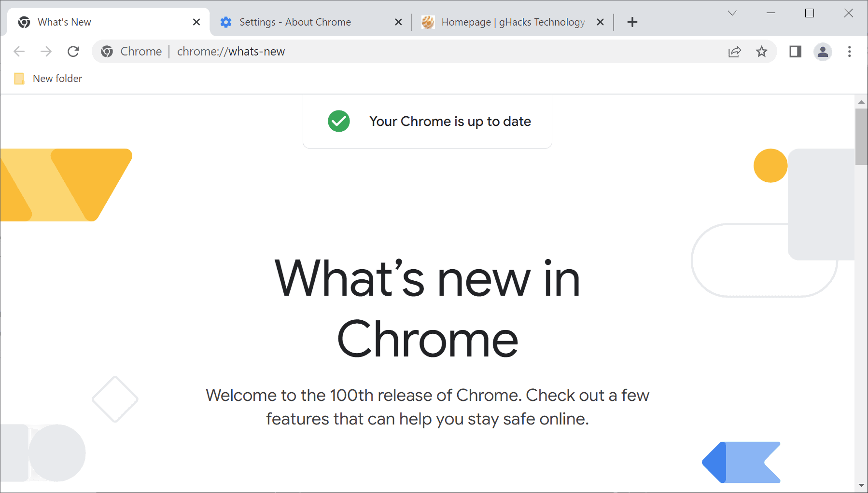868x493 pixels.
Task: Switch to the What's New tab
Action: 109,22
